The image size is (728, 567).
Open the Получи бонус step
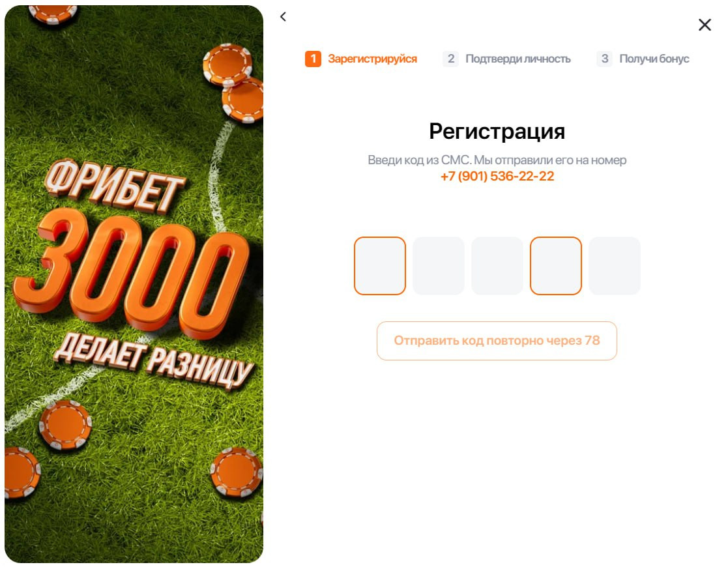coord(654,59)
